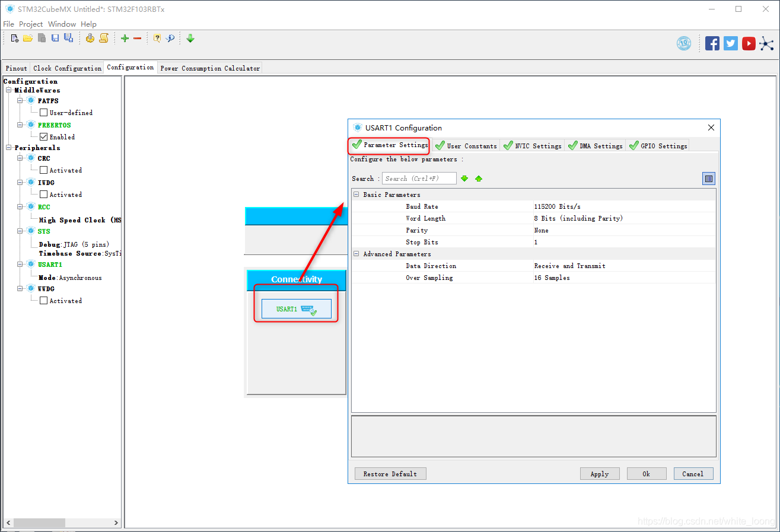
Task: Create a new project with the toolbar icon
Action: (15, 38)
